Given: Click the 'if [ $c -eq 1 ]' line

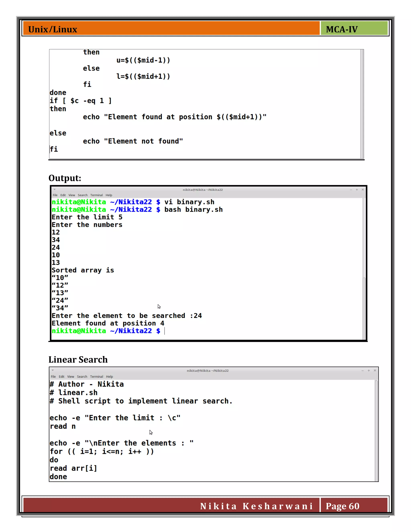Looking at the screenshot, I should tap(81, 101).
